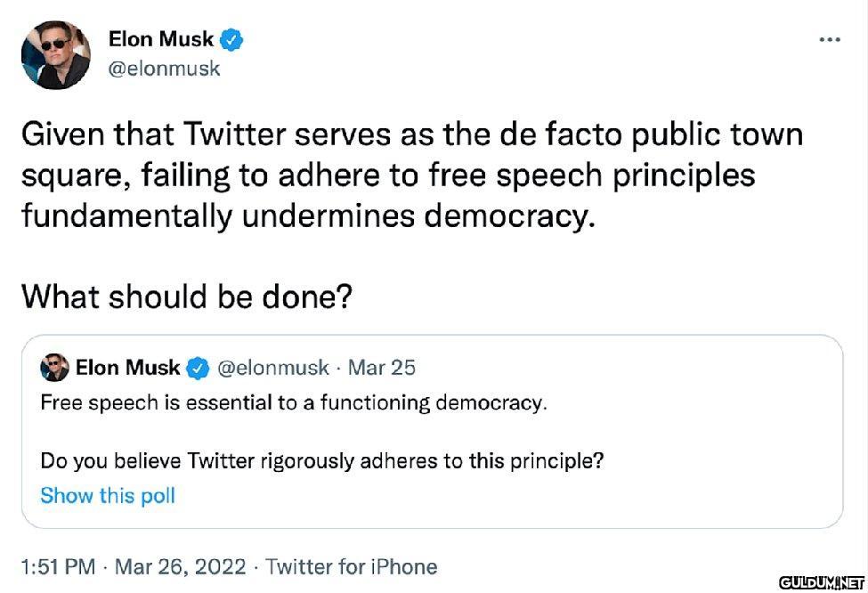Screen dimensions: 868x593
Task: Open the three-dot more options menu
Action: [x=830, y=40]
